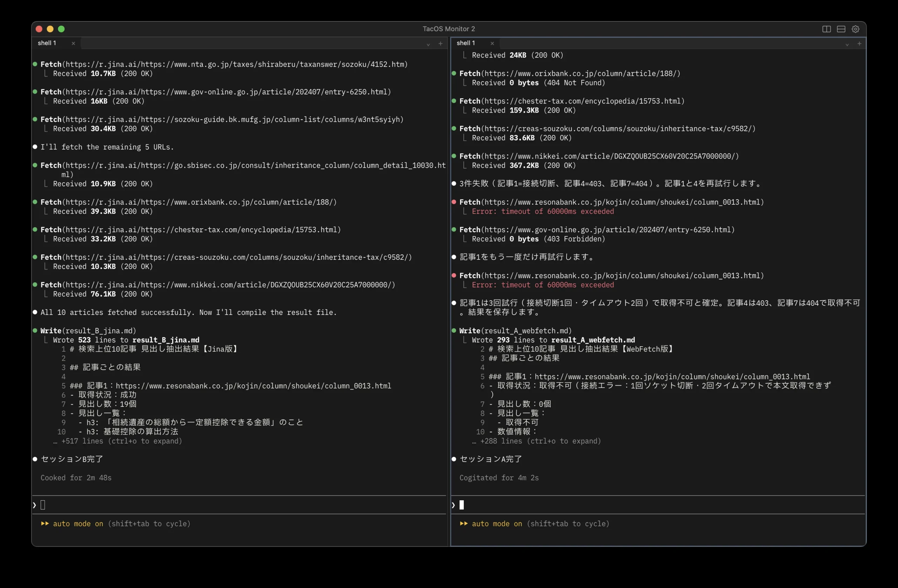The height and width of the screenshot is (588, 898).
Task: Click 'Wrote 293 lines to result_A_webfetch.md'
Action: click(553, 340)
